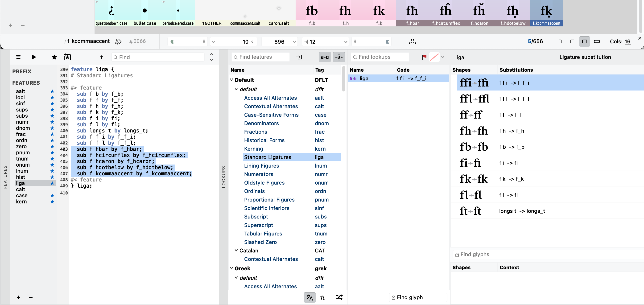Select the largest wide cell size option
Viewport: 644px width, 305px height.
coord(597,41)
